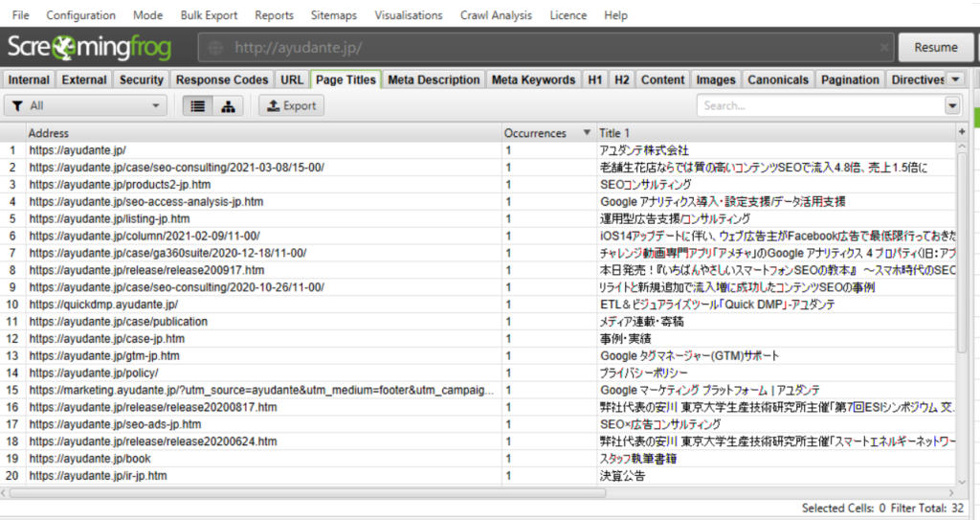Open the Crawl Analysis menu

click(x=496, y=15)
